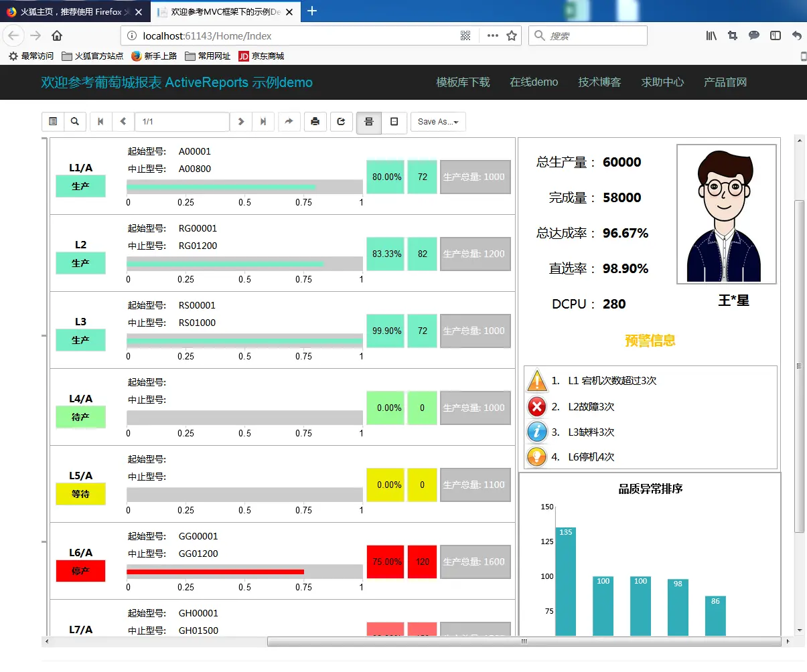
Task: Open the Firefox library menu
Action: click(x=711, y=35)
